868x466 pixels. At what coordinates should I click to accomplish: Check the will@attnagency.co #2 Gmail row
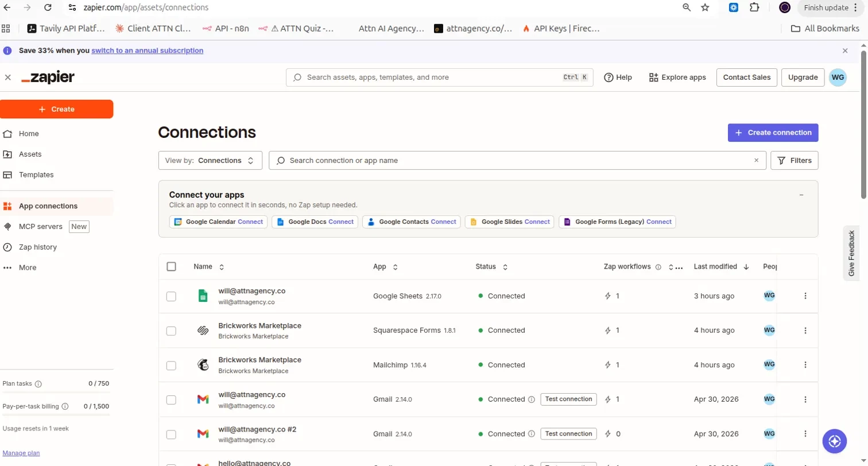[x=171, y=434]
